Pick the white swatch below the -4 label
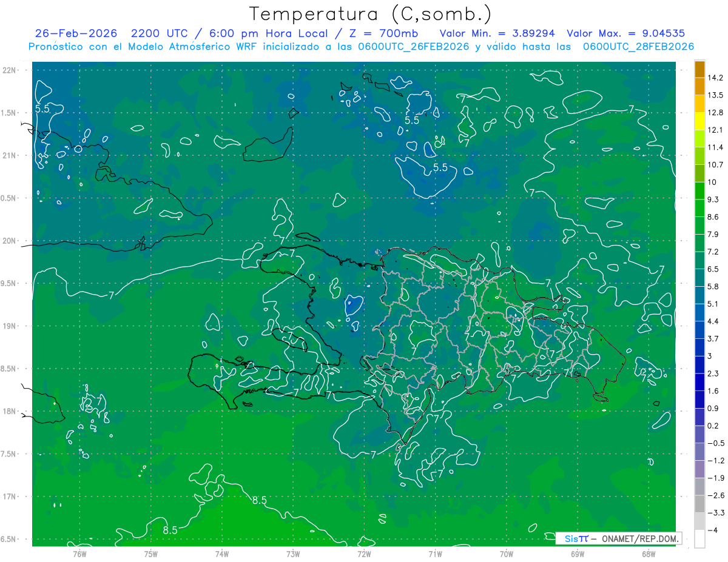 (699, 539)
